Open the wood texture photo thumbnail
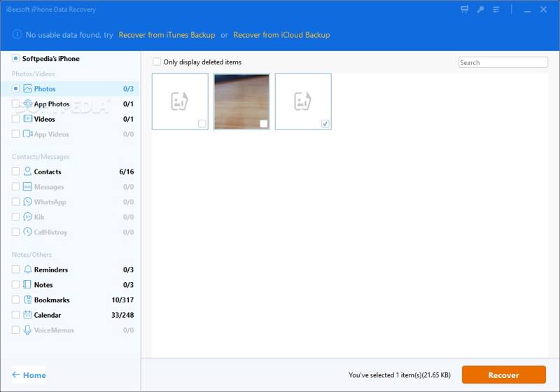Image resolution: width=560 pixels, height=392 pixels. pyautogui.click(x=241, y=101)
